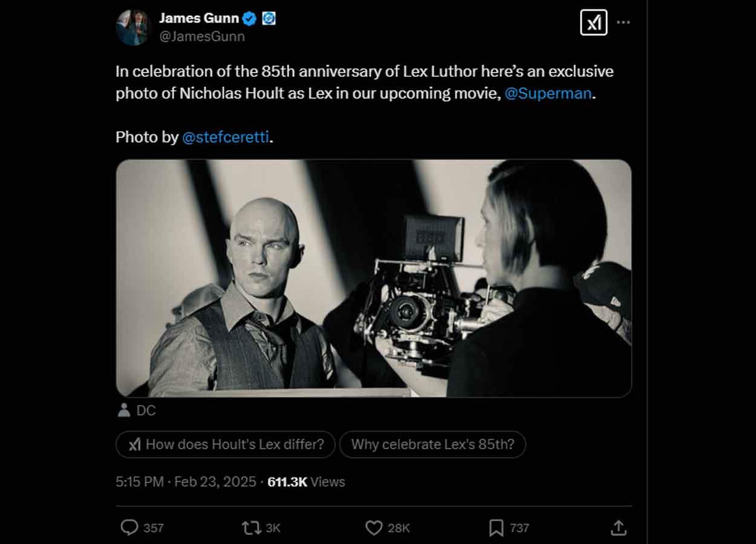Like the tweet about Lex Luthor
Screen dimensions: 756x544
(375, 528)
